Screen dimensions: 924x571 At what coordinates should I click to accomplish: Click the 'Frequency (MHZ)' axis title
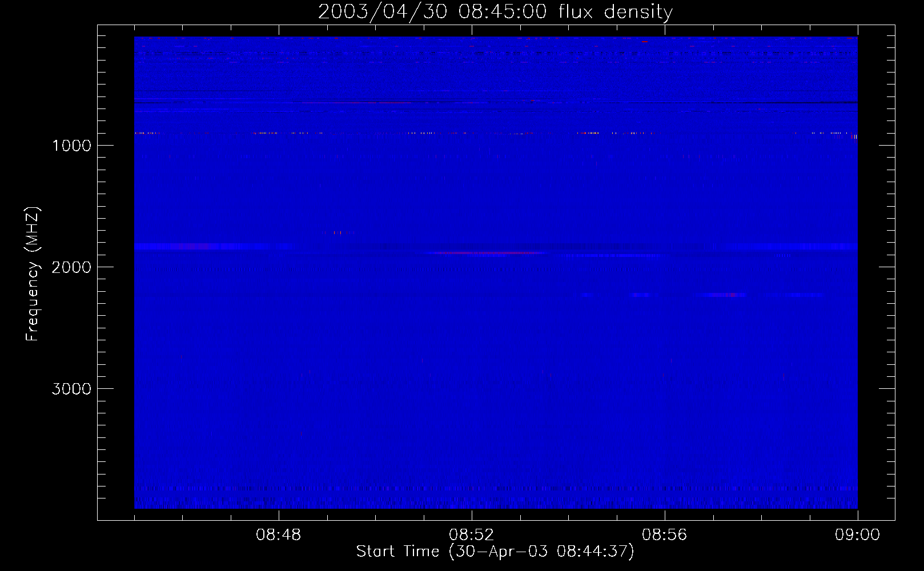point(33,274)
